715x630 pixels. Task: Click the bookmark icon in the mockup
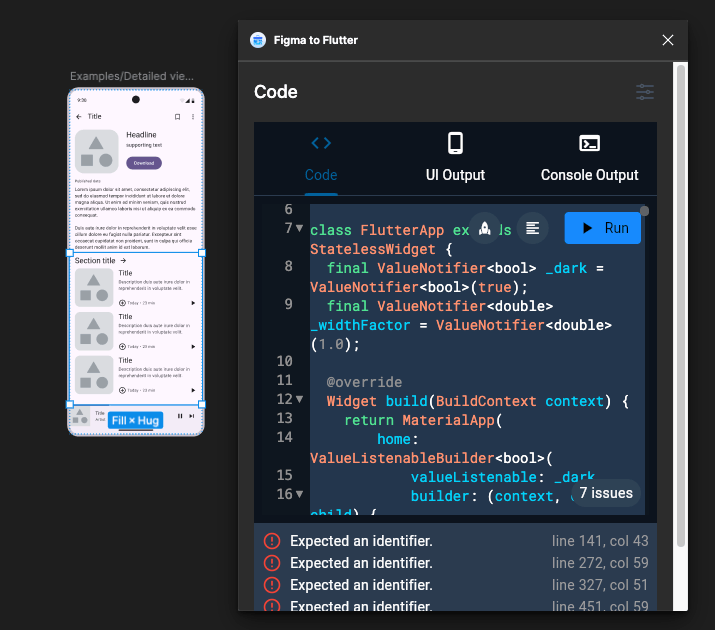pyautogui.click(x=177, y=117)
